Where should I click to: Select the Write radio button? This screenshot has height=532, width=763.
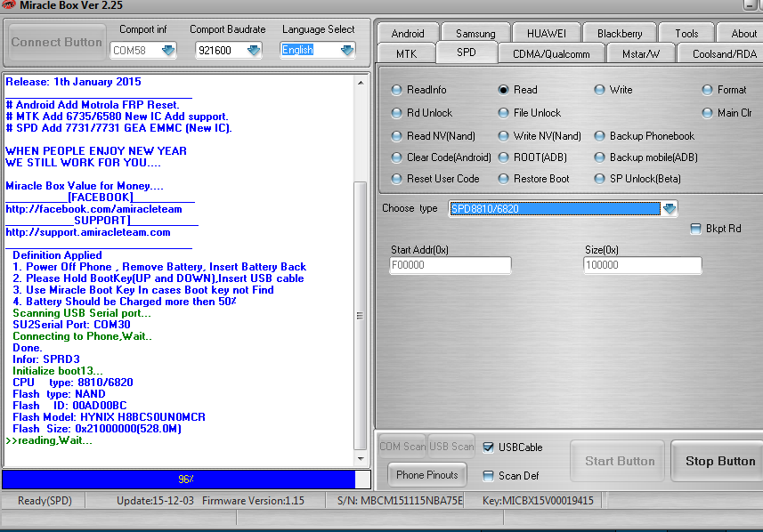(599, 90)
